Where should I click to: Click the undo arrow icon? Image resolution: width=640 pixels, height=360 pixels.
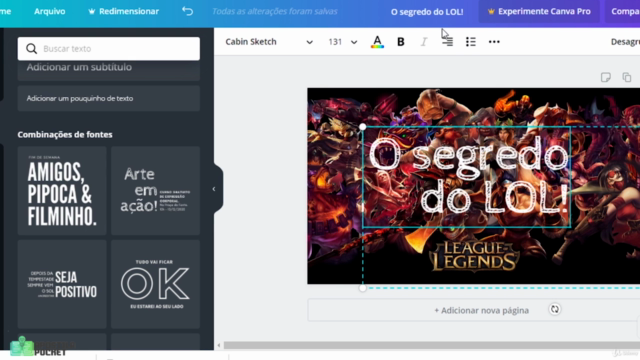click(x=187, y=11)
